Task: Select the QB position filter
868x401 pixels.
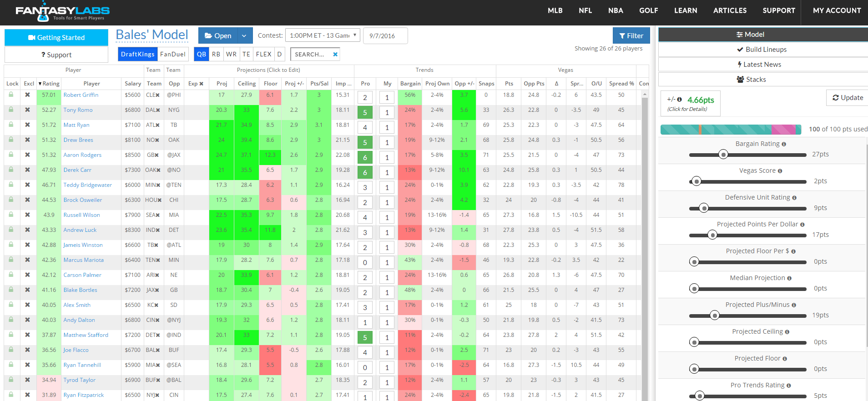Action: click(202, 54)
